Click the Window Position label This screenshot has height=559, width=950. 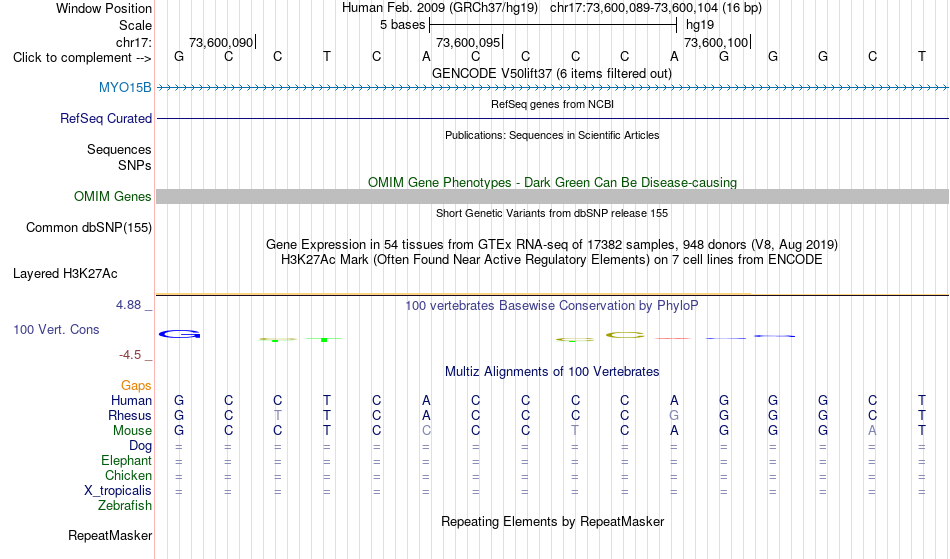tap(104, 8)
